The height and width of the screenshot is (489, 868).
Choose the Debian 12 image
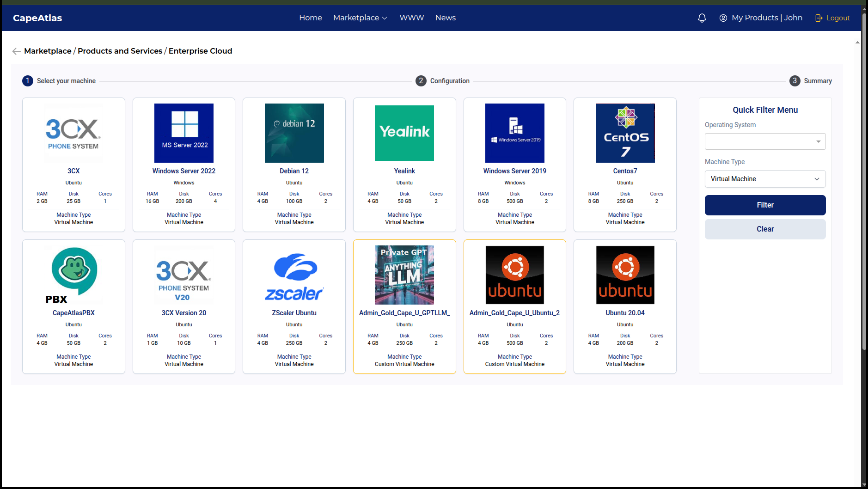tap(294, 133)
